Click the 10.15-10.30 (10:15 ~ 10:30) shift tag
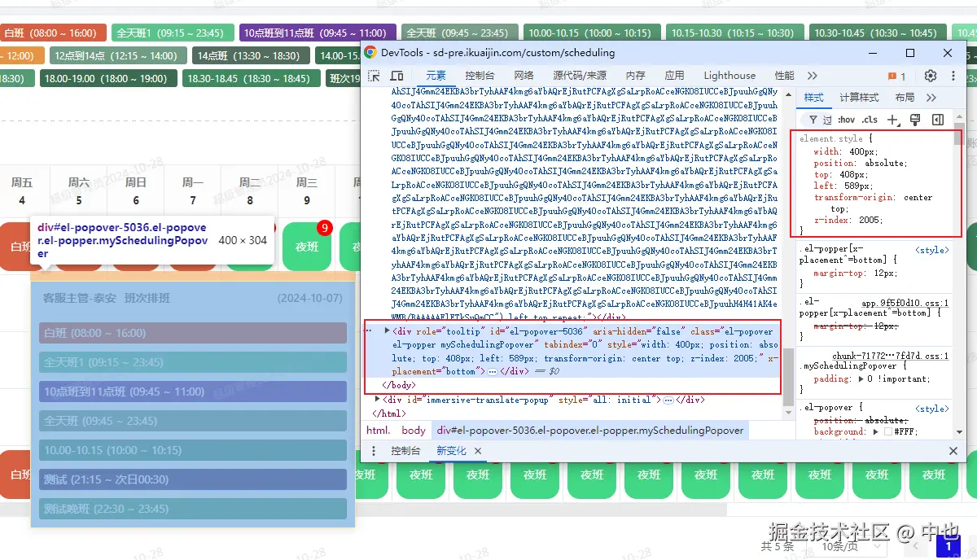Viewport: 977px width, 560px height. click(734, 33)
